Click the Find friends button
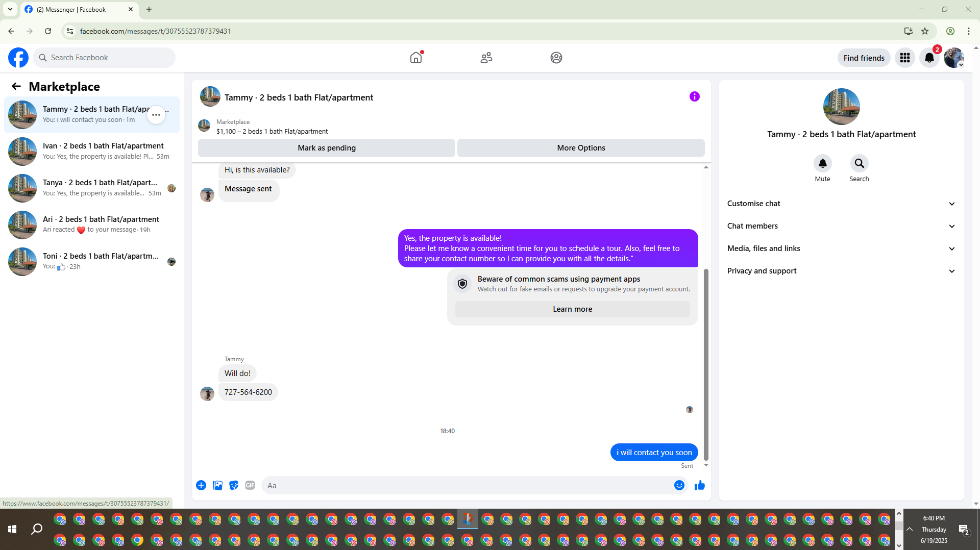 click(864, 58)
